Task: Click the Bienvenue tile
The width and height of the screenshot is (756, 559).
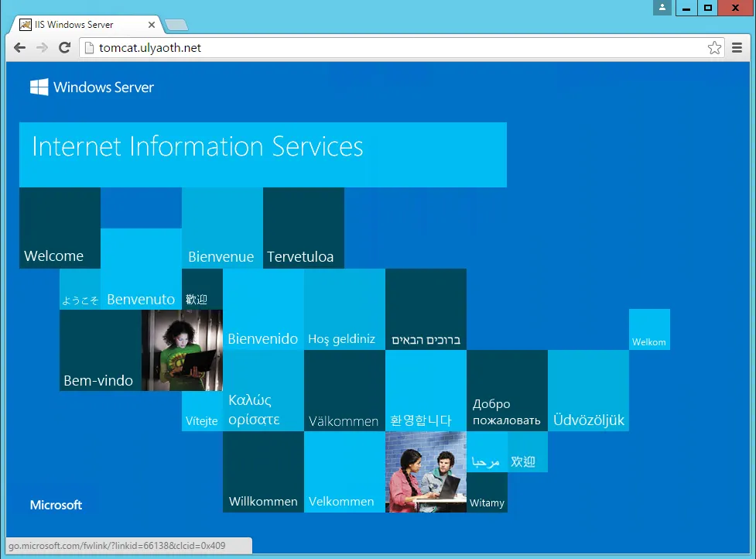Action: 222,228
